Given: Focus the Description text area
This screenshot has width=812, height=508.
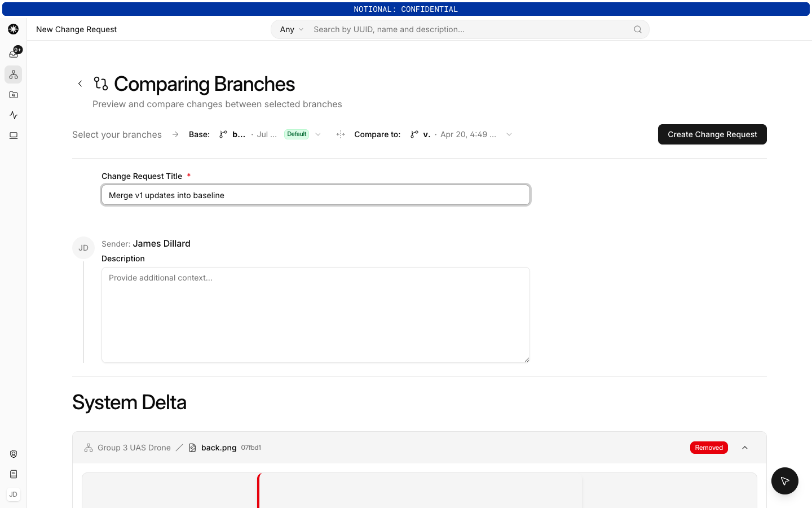Looking at the screenshot, I should pos(316,315).
